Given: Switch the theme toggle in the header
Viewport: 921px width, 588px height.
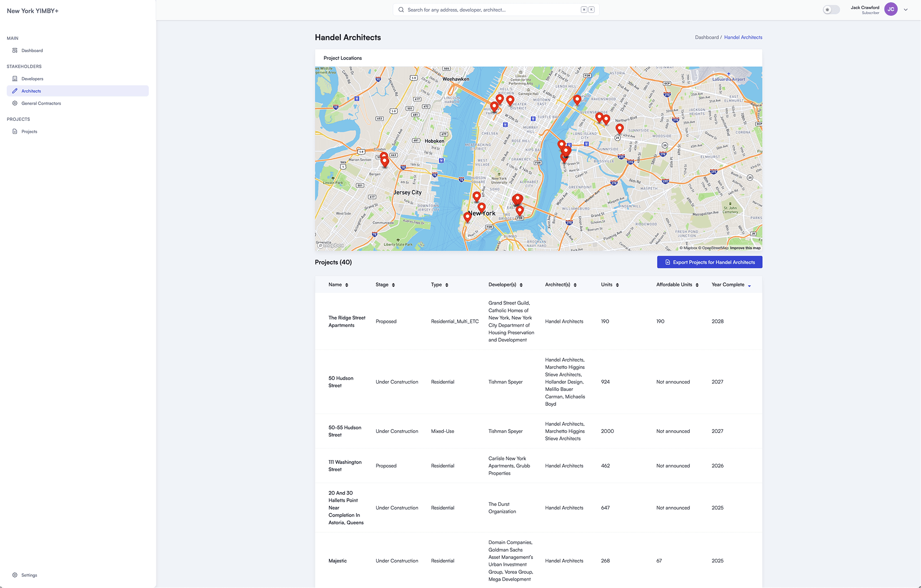Looking at the screenshot, I should click(831, 9).
